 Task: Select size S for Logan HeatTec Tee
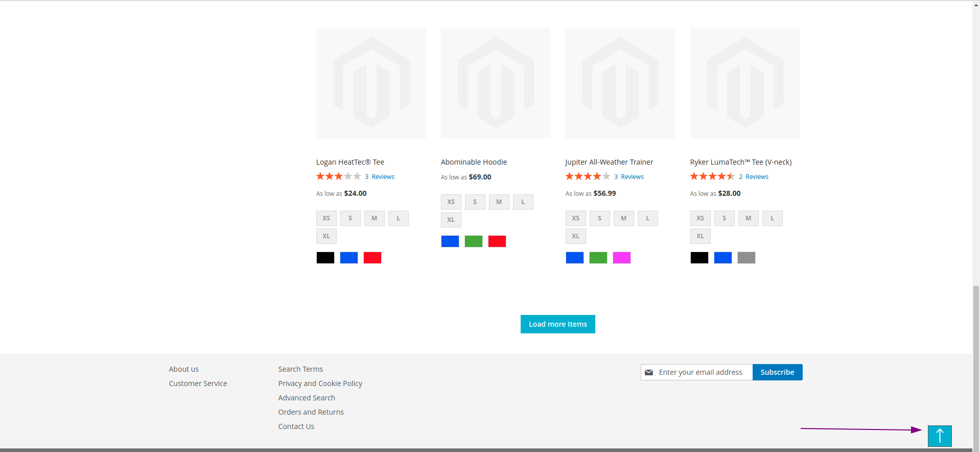351,218
